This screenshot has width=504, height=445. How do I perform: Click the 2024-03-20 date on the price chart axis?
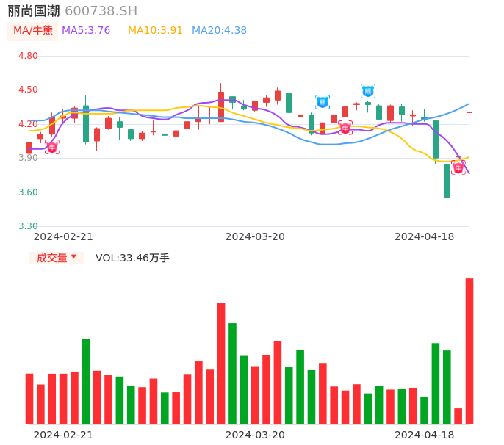(x=255, y=236)
